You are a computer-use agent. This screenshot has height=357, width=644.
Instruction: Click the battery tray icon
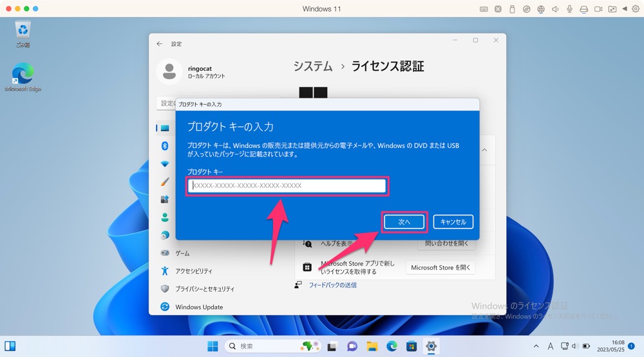pyautogui.click(x=586, y=346)
